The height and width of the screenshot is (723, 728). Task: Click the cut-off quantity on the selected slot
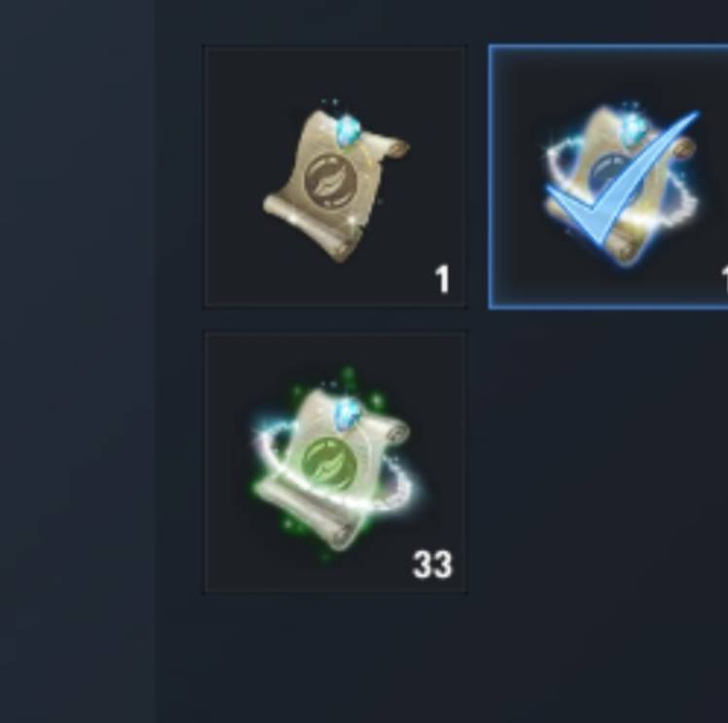724,279
